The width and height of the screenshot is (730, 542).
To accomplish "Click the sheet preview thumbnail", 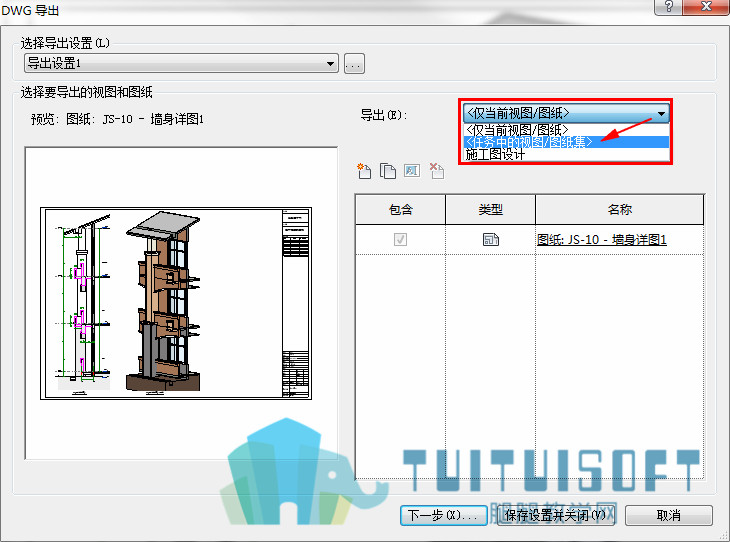I will point(176,304).
